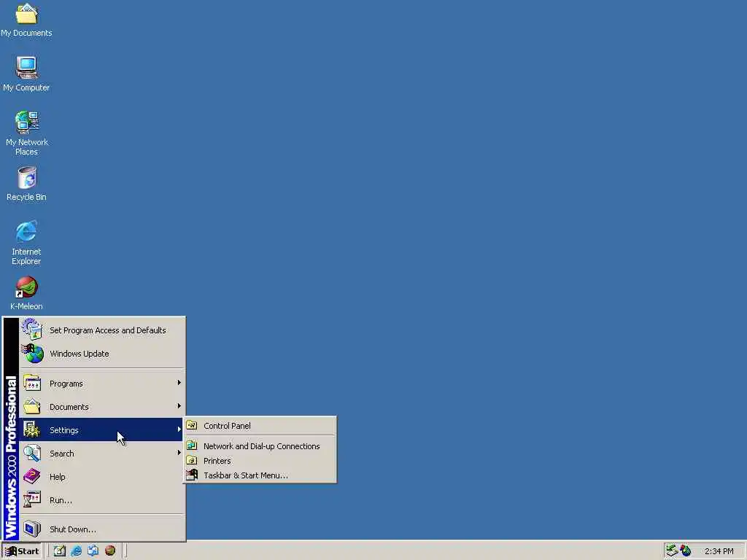The height and width of the screenshot is (560, 747).
Task: Launch Internet Explorer from Quick Launch
Action: point(76,551)
